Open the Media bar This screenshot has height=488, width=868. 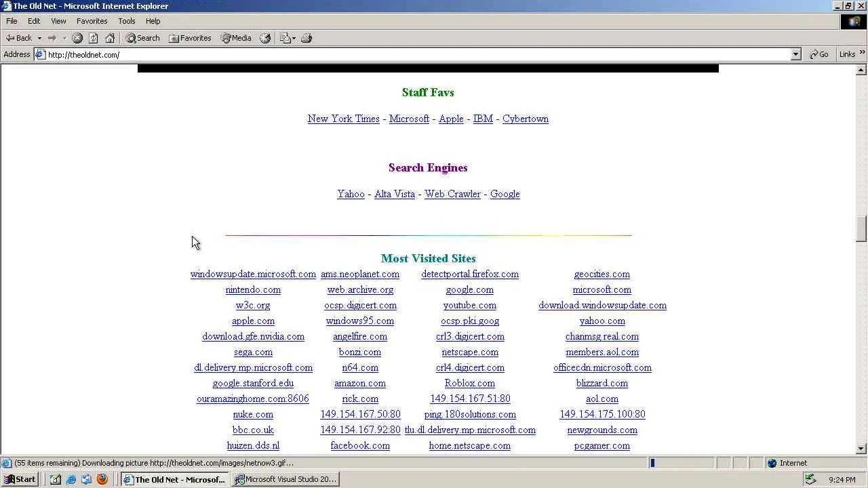coord(236,38)
